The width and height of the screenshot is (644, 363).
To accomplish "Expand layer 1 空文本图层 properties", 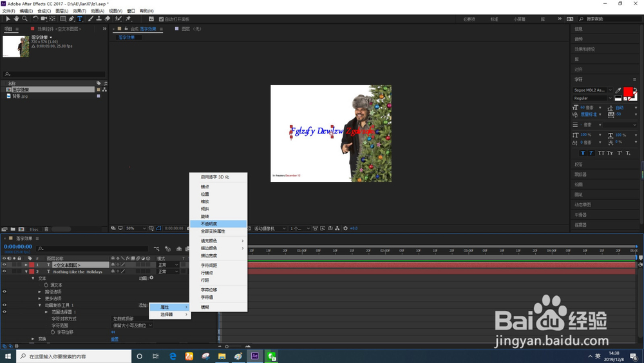I will click(26, 265).
